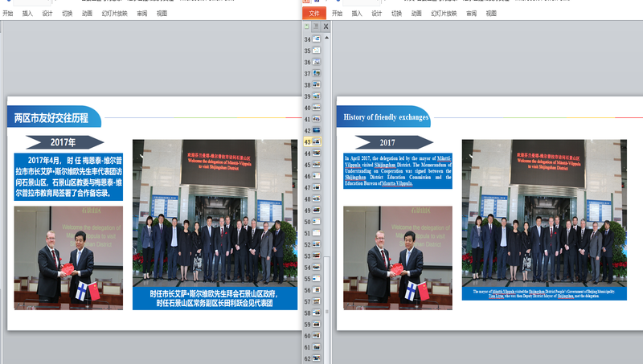This screenshot has width=643, height=364.
Task: Select the group photo on the left slide
Action: click(x=215, y=213)
